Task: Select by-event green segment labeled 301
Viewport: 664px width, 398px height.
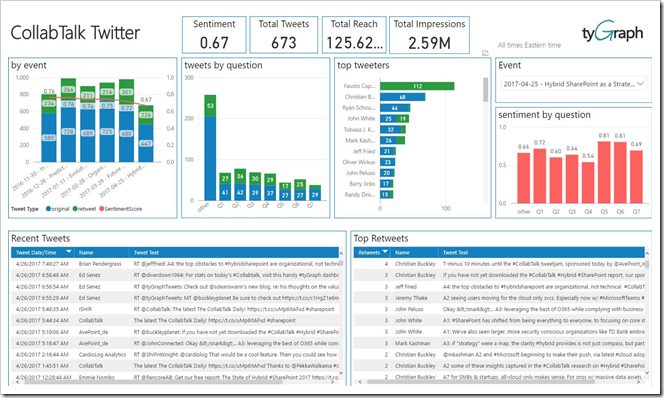Action: click(126, 91)
